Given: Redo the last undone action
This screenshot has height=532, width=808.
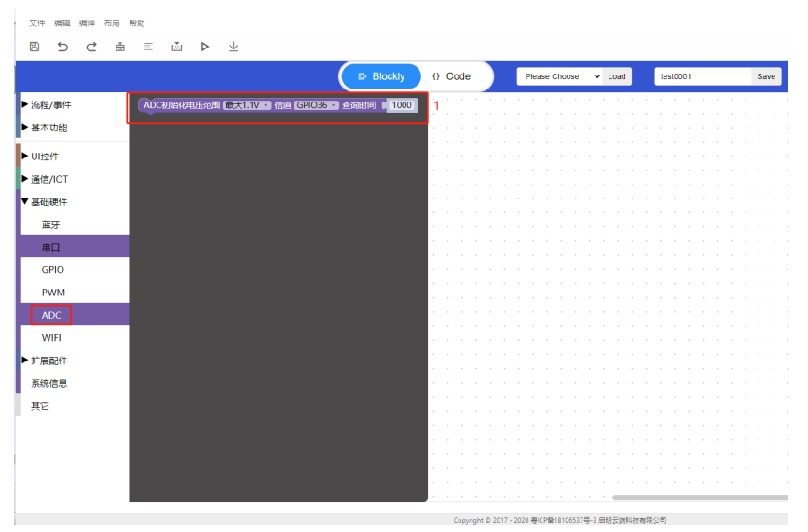Looking at the screenshot, I should coord(91,47).
